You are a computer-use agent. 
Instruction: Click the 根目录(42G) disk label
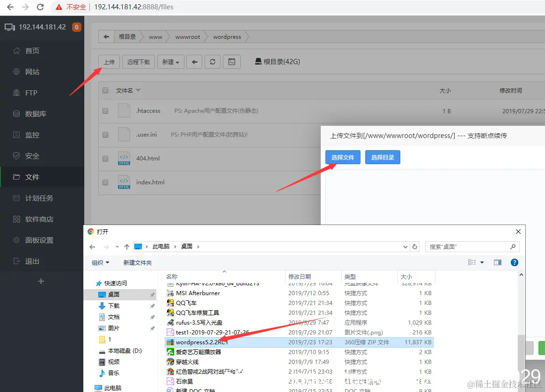click(x=277, y=62)
